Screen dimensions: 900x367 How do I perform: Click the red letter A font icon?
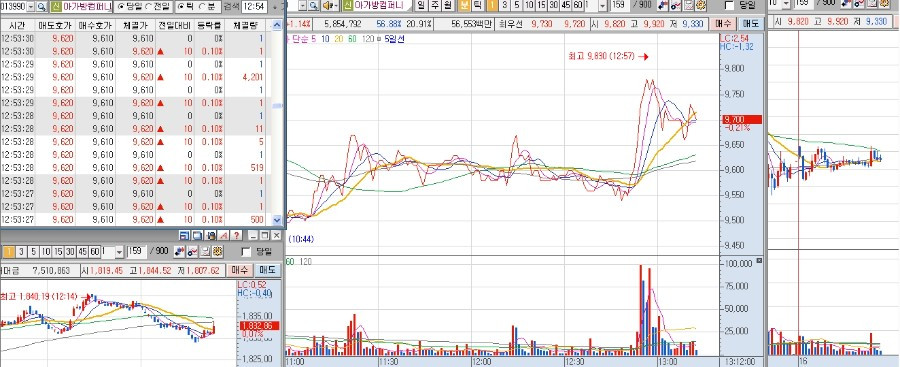[223, 235]
